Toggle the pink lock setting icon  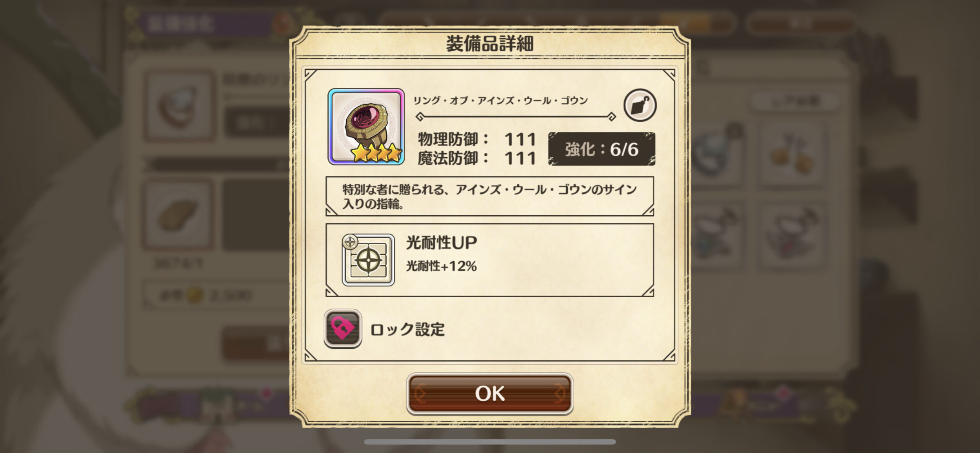pyautogui.click(x=343, y=329)
